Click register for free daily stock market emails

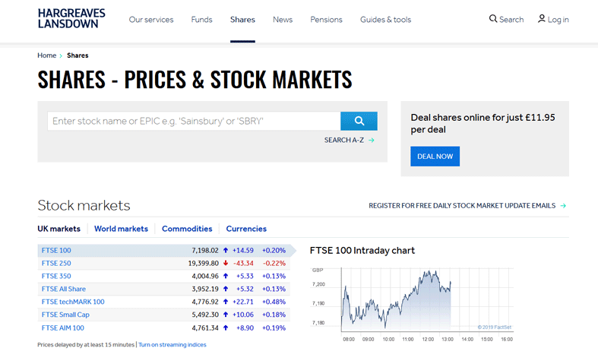click(x=462, y=206)
